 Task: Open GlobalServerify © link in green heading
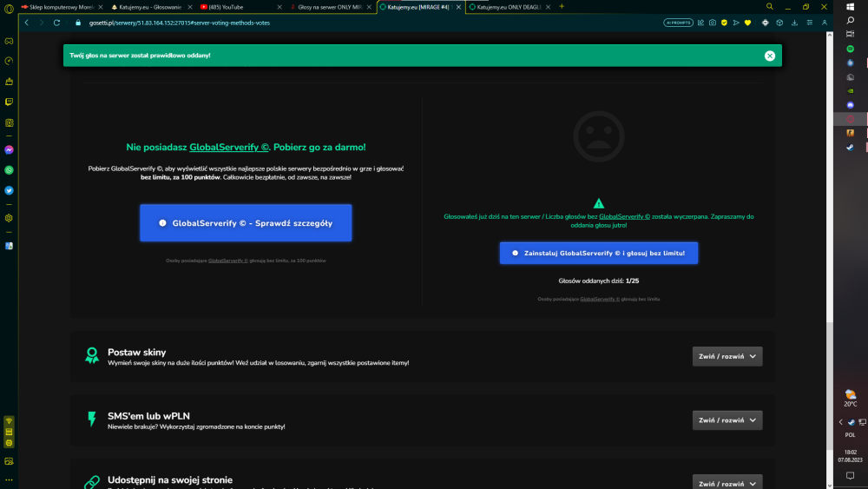[x=229, y=148]
